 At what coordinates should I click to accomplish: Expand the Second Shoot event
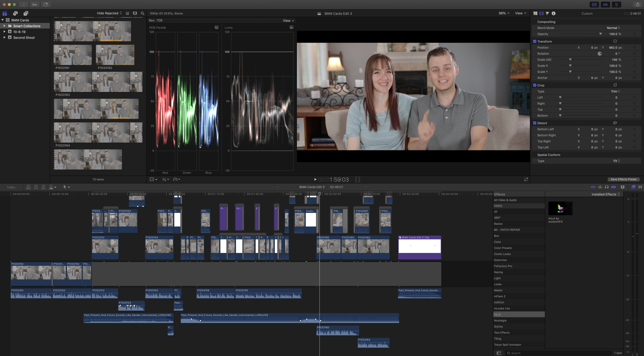coord(4,37)
